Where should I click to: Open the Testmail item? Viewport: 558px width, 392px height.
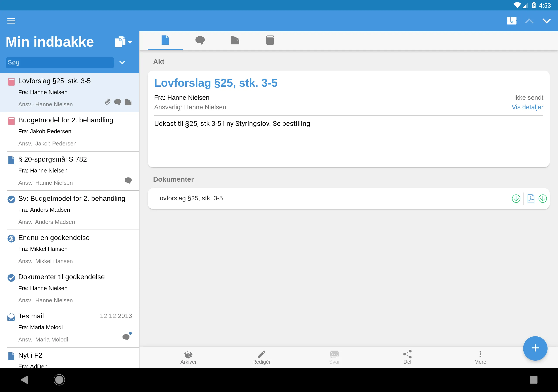pyautogui.click(x=70, y=328)
